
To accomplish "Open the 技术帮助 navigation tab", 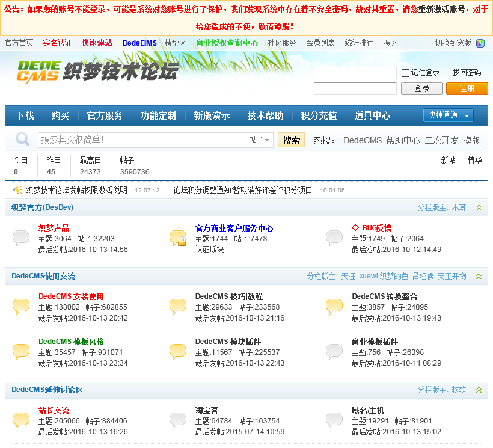I will [265, 115].
